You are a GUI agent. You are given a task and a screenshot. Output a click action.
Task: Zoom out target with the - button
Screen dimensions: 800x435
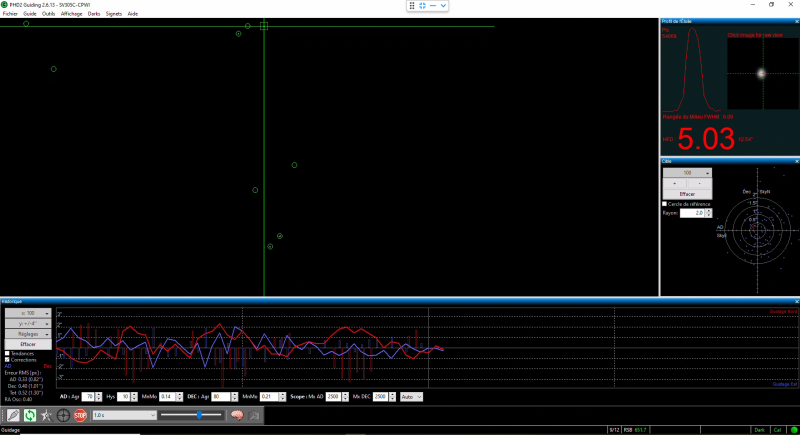pos(699,184)
